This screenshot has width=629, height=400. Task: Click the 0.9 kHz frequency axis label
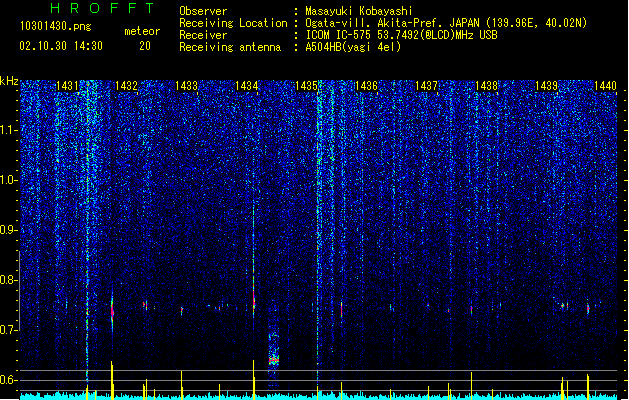tap(8, 230)
